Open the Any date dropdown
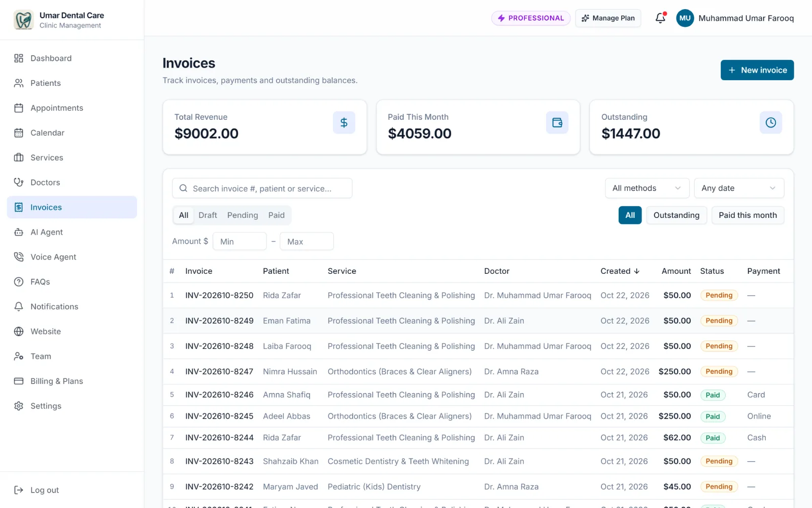812x508 pixels. (x=739, y=188)
